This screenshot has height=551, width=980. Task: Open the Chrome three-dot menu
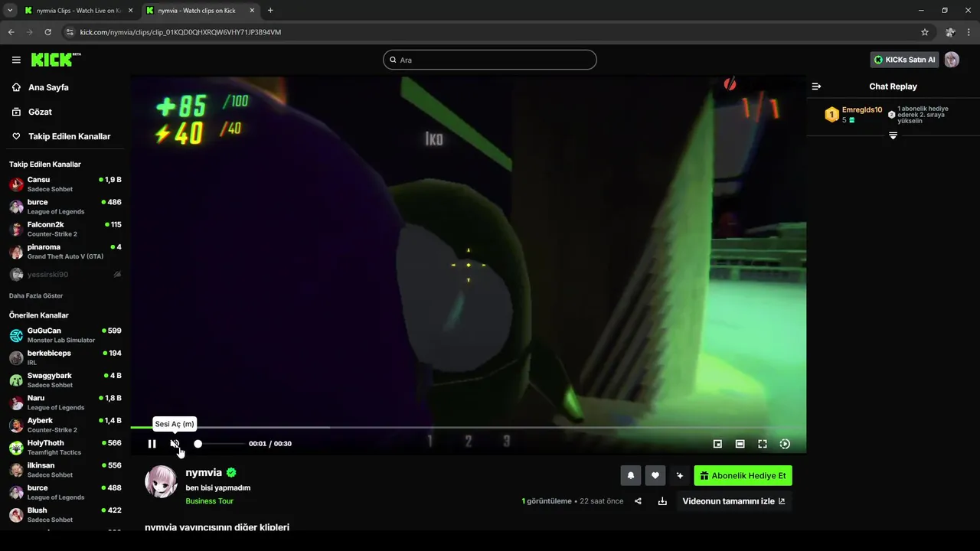[x=969, y=32]
